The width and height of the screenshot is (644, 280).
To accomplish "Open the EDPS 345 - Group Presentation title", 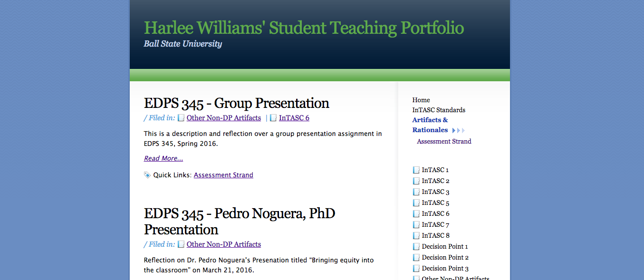I will pos(237,103).
